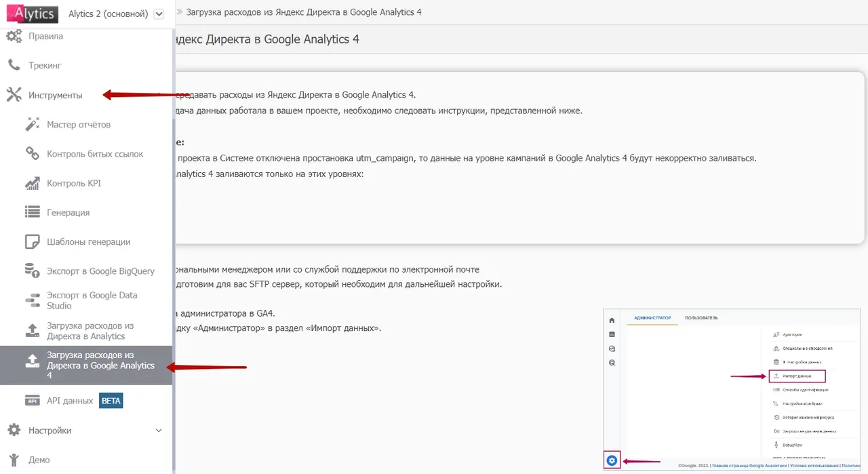Click the chain icon for Контроль битых ссылок
Screen dimensions: 868x474
(x=32, y=154)
